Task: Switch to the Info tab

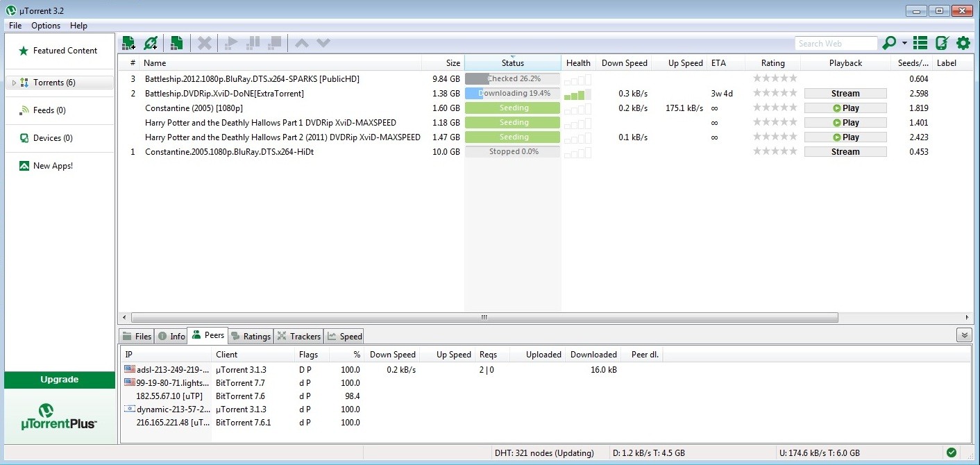Action: coord(171,336)
